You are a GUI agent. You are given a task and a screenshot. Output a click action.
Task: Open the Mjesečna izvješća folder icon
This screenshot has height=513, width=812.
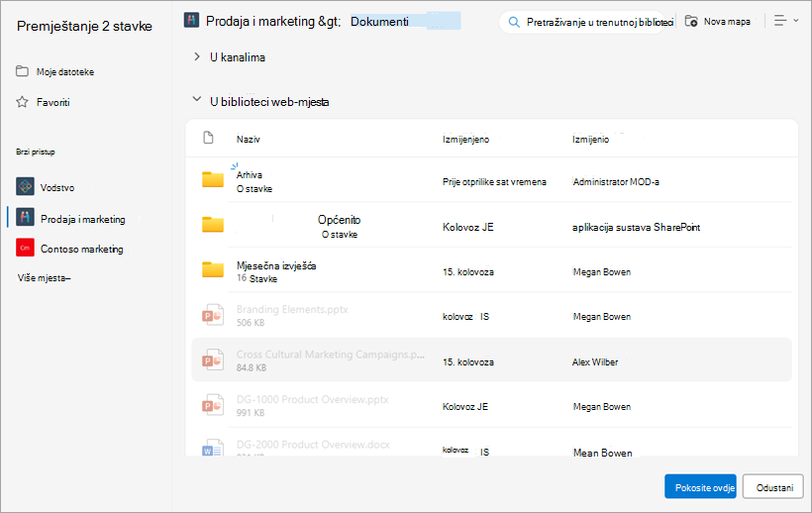click(x=213, y=269)
